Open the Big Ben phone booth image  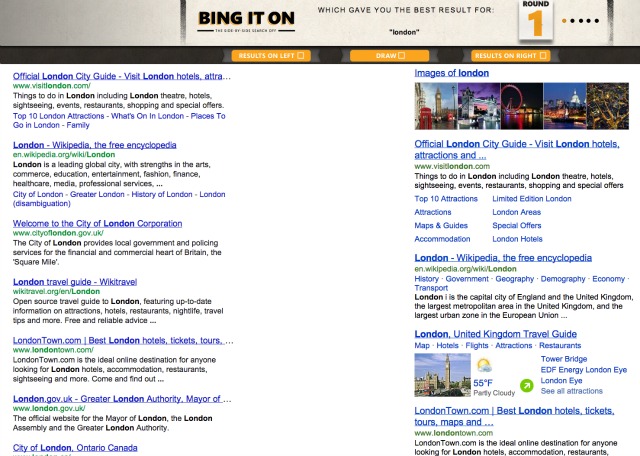coord(436,106)
